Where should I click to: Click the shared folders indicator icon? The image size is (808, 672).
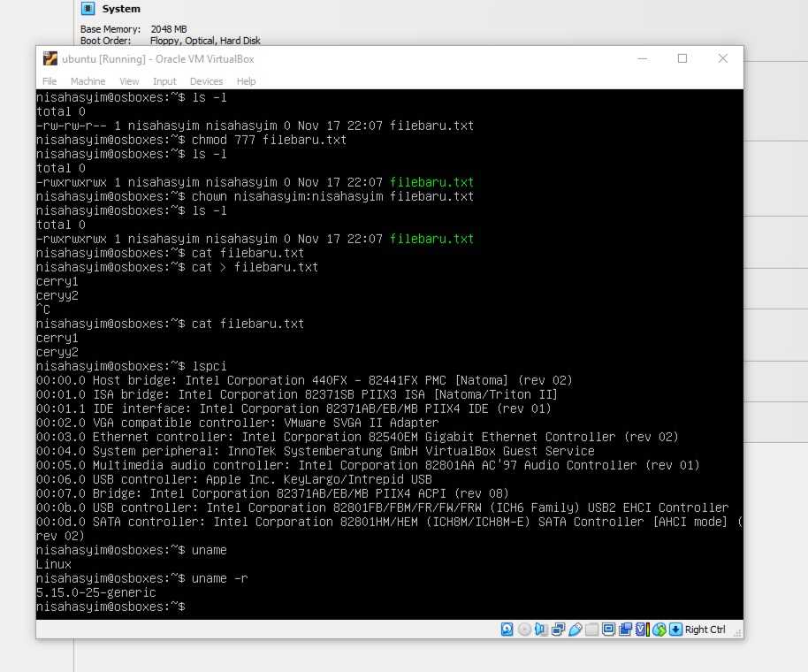[x=591, y=630]
